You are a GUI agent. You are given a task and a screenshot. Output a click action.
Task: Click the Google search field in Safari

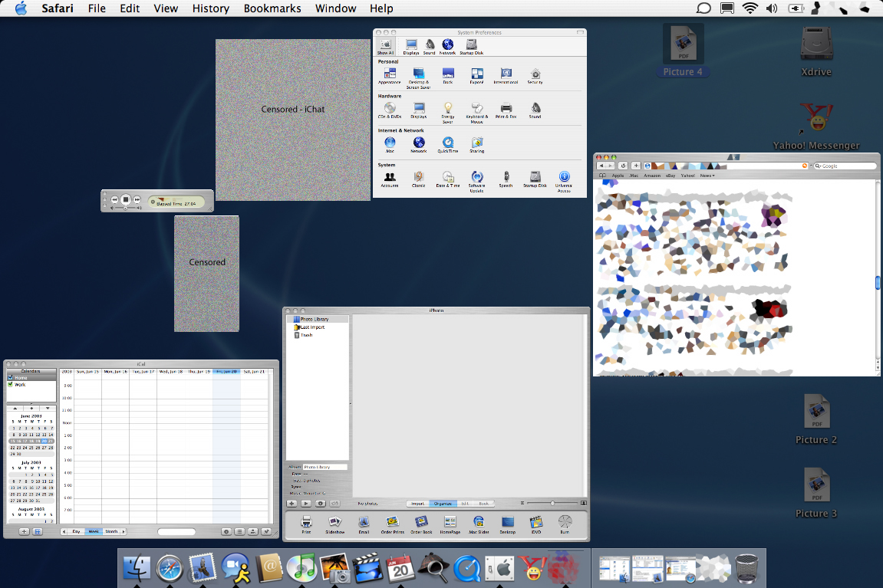pyautogui.click(x=848, y=166)
